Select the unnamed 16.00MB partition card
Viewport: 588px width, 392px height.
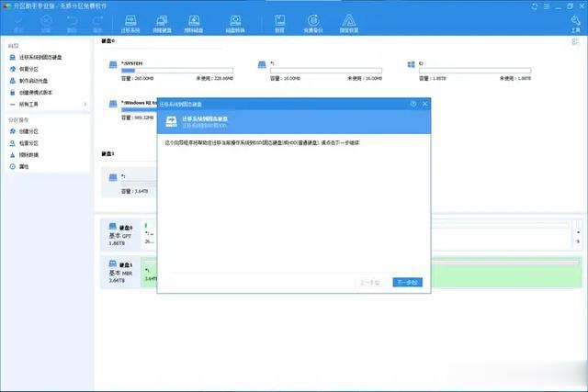coord(321,71)
